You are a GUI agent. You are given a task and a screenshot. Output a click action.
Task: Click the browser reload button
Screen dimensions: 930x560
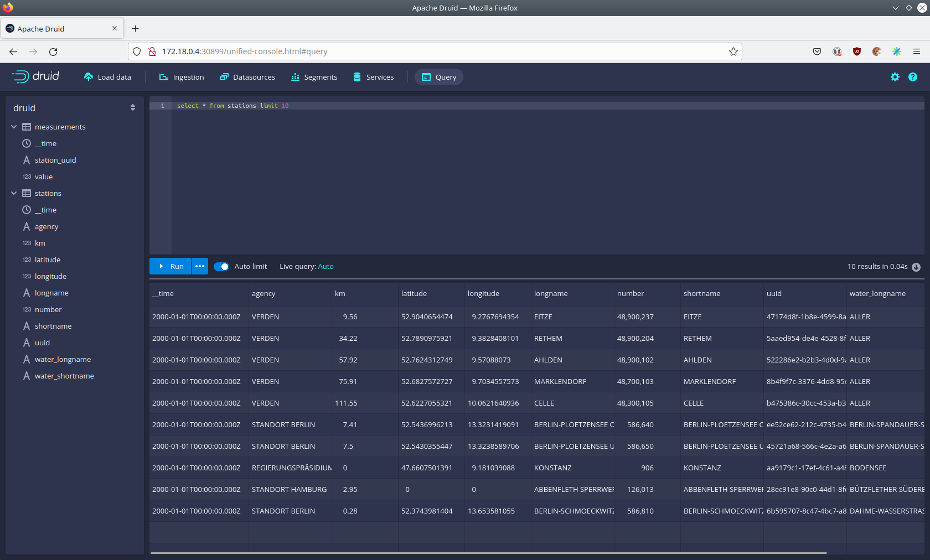tap(53, 51)
